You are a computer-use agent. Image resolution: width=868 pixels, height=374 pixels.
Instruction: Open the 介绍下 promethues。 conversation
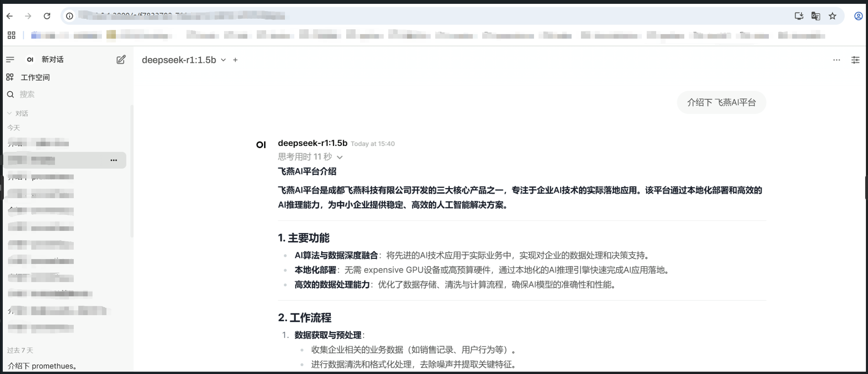click(42, 366)
